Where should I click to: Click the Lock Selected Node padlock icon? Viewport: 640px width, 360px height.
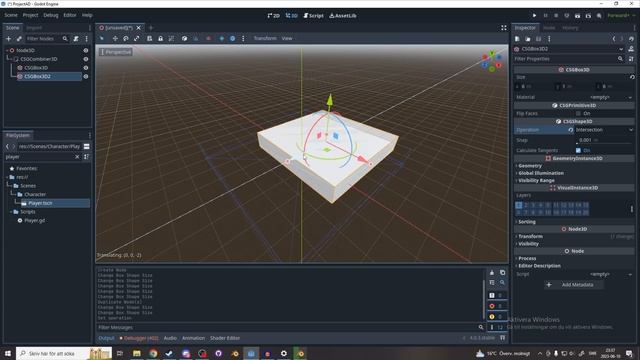[160, 38]
